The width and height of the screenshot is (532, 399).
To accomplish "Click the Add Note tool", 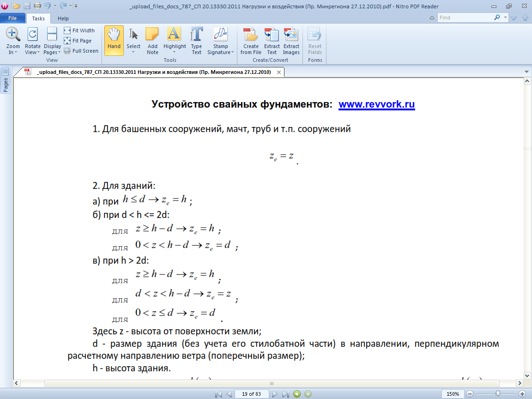I will click(x=152, y=40).
